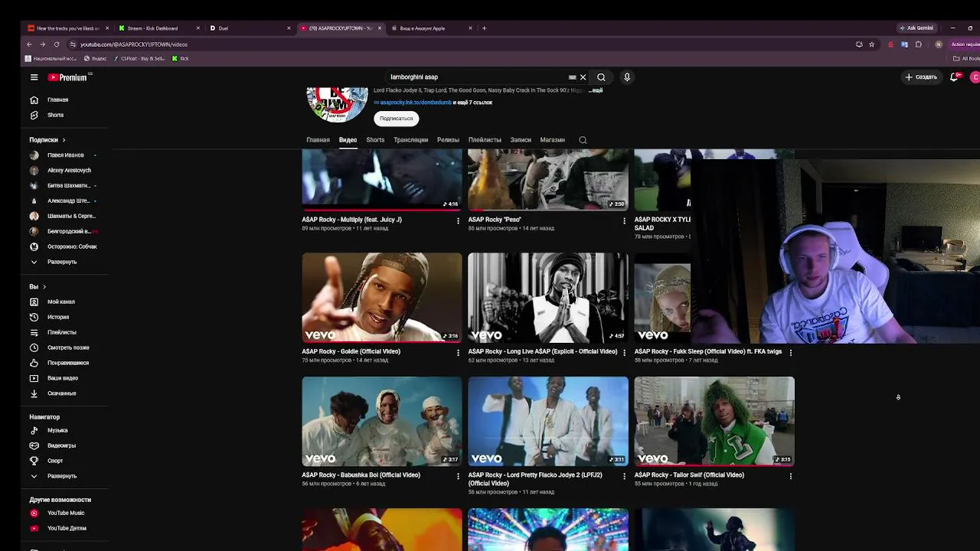
Task: Switch to the Stream - Kick Dashboard browser tab
Action: (x=159, y=28)
